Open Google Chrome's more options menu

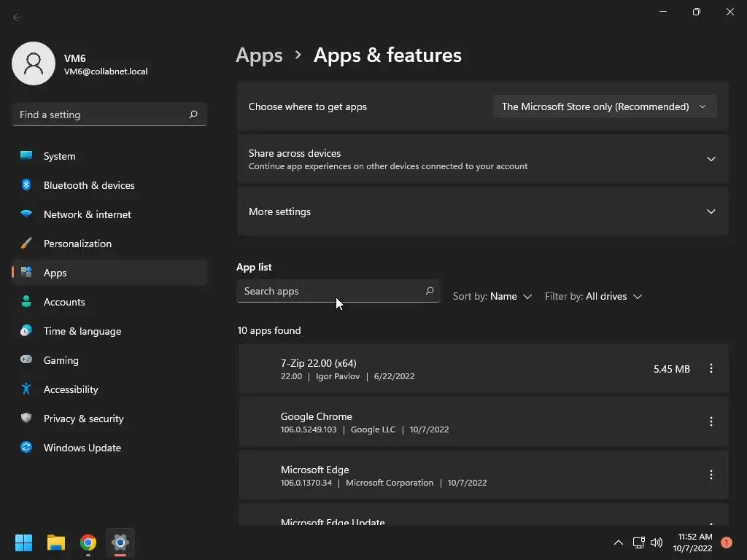pos(711,422)
